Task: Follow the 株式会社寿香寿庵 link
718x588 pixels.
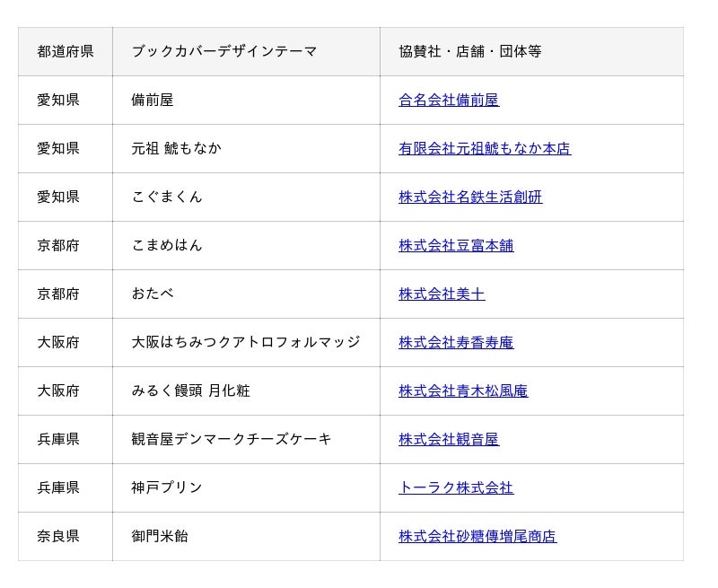Action: pyautogui.click(x=456, y=343)
